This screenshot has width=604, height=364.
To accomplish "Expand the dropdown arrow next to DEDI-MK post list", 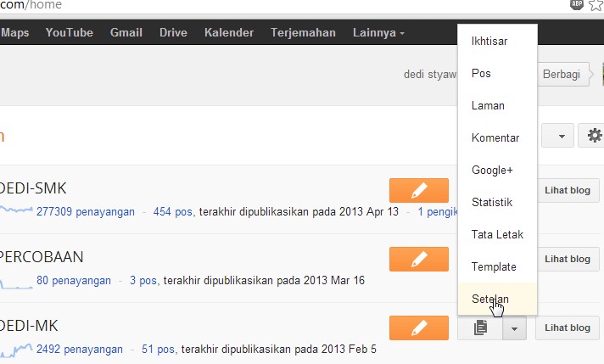I will coord(514,328).
